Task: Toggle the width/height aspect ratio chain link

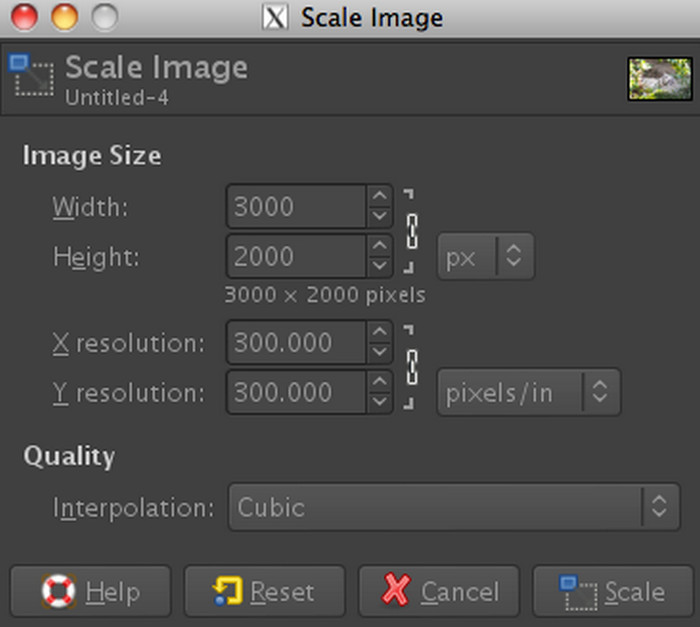Action: [410, 231]
